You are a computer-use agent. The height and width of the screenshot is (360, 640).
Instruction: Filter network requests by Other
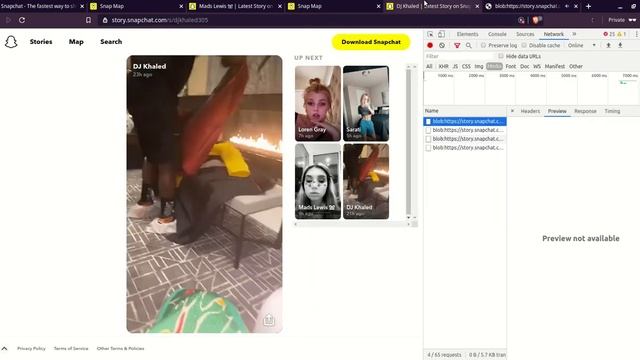click(576, 66)
